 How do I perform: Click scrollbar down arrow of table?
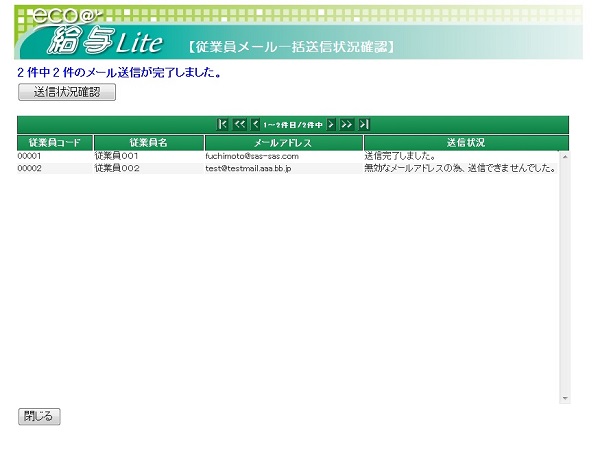tap(565, 398)
